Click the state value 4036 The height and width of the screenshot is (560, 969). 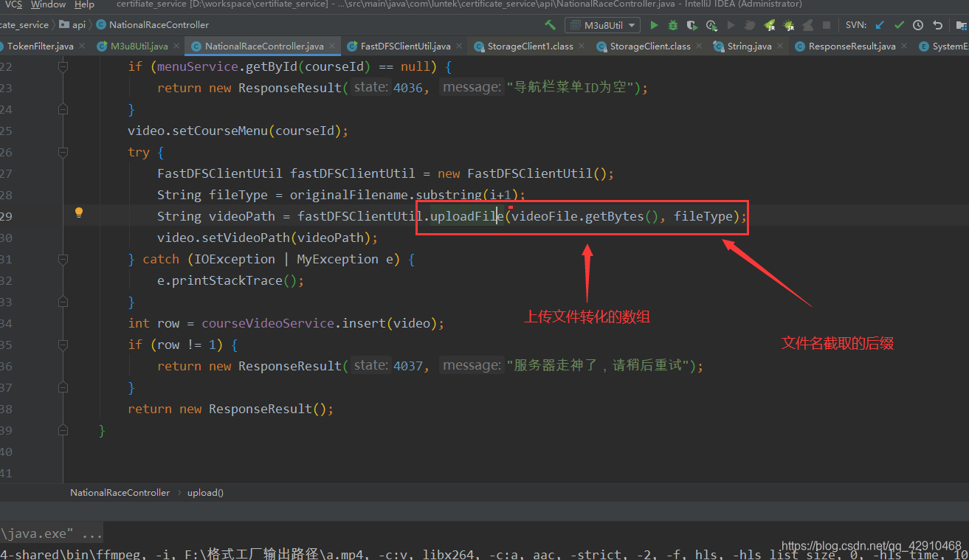click(x=408, y=88)
